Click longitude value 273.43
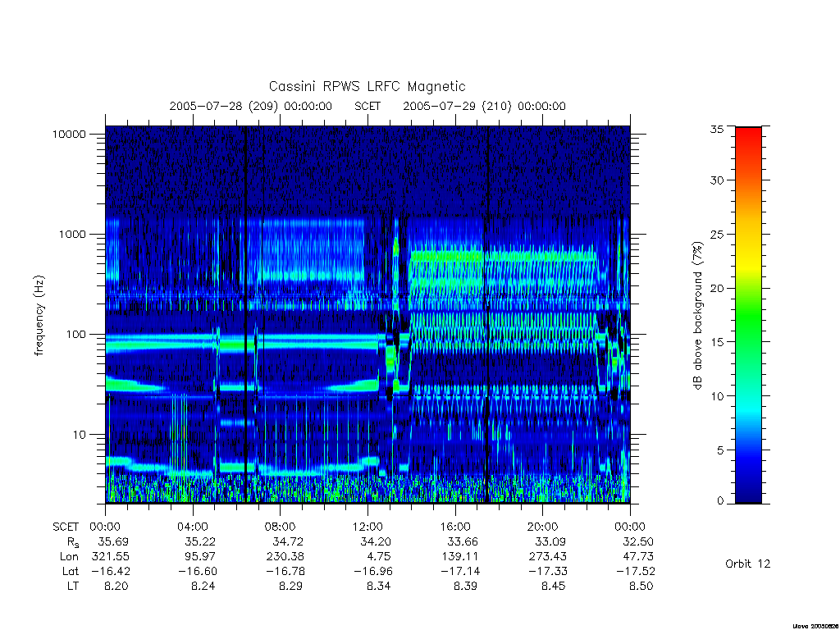The image size is (840, 630). click(x=547, y=557)
